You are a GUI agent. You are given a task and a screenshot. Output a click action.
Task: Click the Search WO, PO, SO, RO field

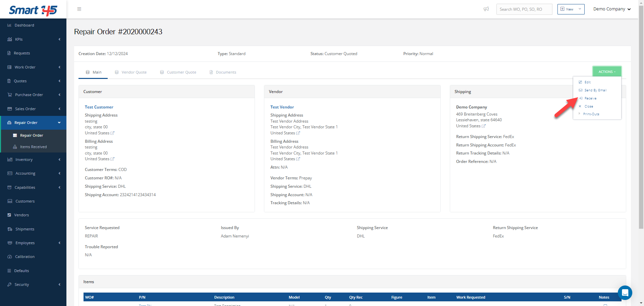(x=524, y=9)
